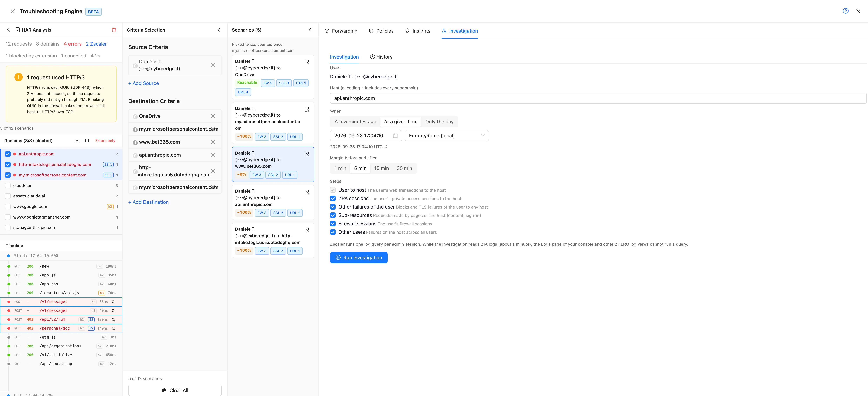Viewport: 868px width, 396px height.
Task: Uncheck my.microsoftpersonalcontent.com domain
Action: point(8,175)
